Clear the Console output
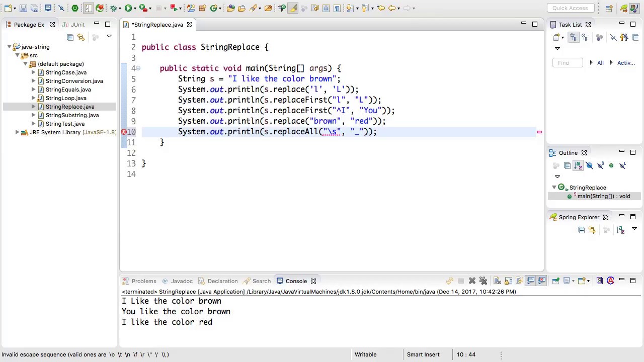Image resolution: width=644 pixels, height=362 pixels. pos(497,281)
